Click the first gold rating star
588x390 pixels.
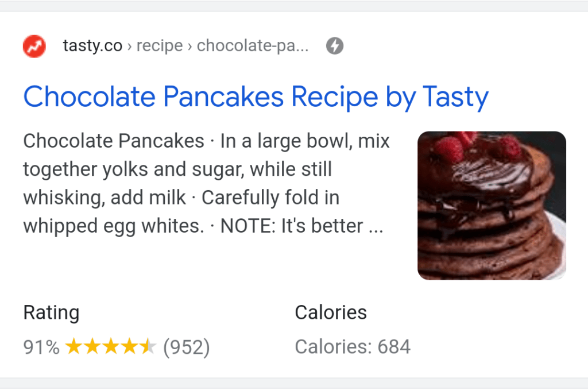click(x=73, y=346)
